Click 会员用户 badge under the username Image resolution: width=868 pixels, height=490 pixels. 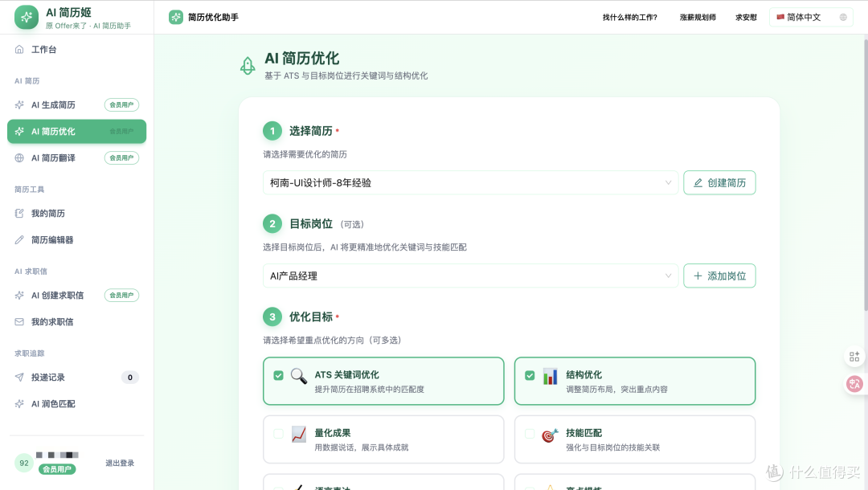tap(57, 469)
